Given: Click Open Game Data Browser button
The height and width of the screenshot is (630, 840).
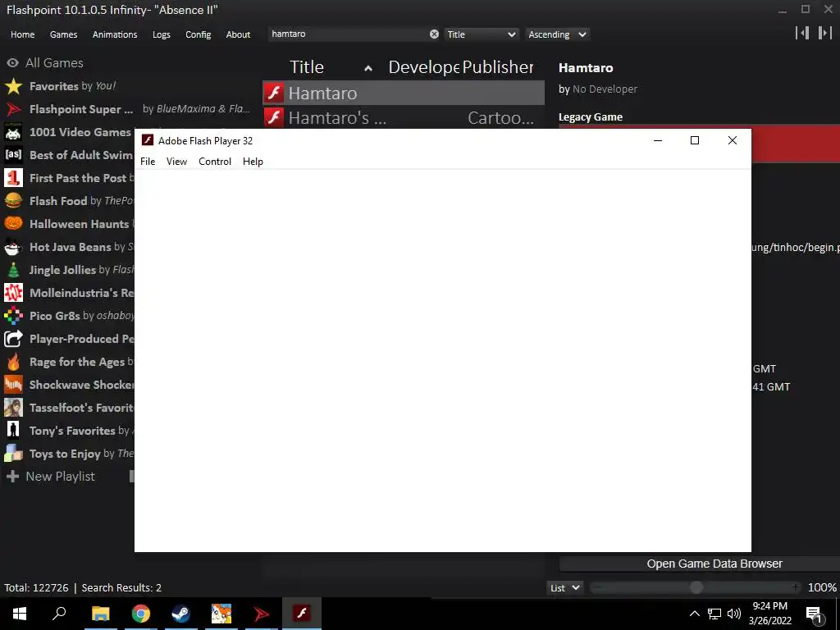Looking at the screenshot, I should [700, 564].
